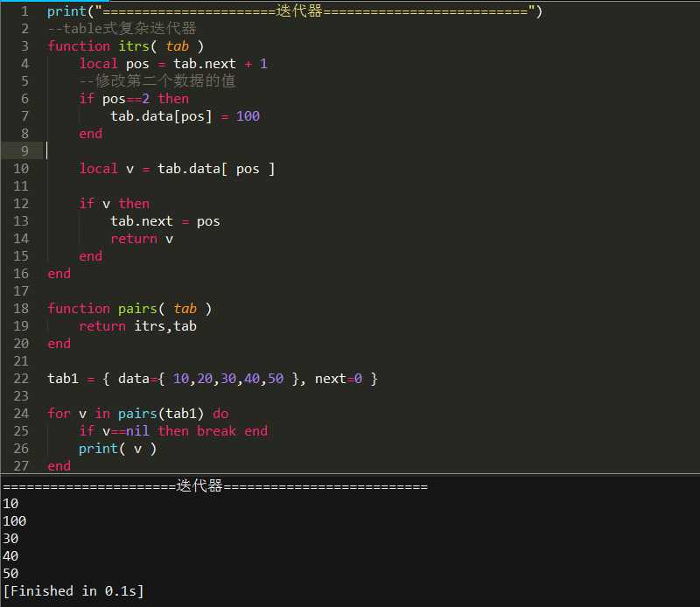Click the number 30 in data table
Screen dimensions: 700x607
pos(228,379)
